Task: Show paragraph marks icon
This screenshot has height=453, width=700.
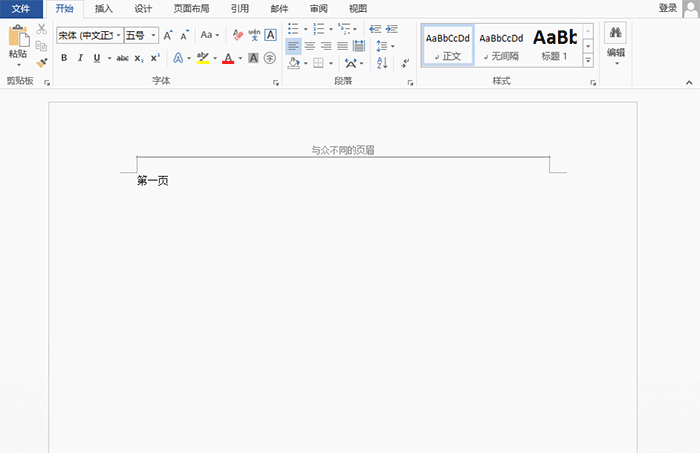Action: point(405,63)
